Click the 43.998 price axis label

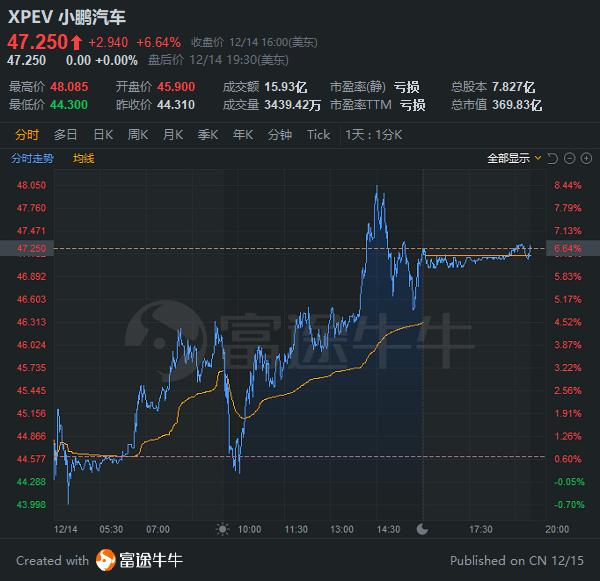[31, 505]
